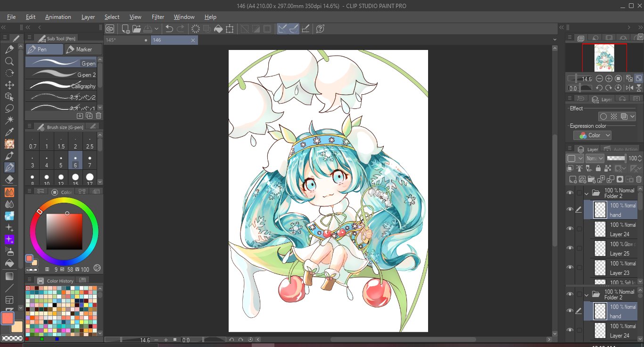Open the Sub Tool panel menu
This screenshot has width=644, height=347.
point(29,38)
